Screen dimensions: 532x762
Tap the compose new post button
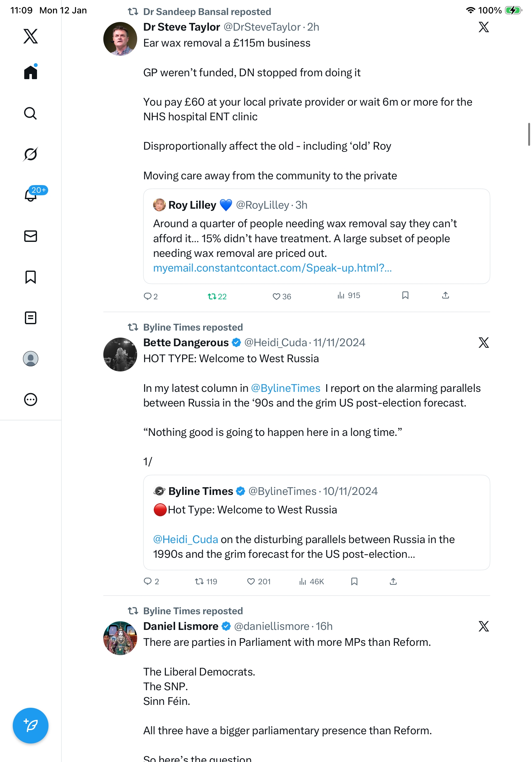coord(31,725)
